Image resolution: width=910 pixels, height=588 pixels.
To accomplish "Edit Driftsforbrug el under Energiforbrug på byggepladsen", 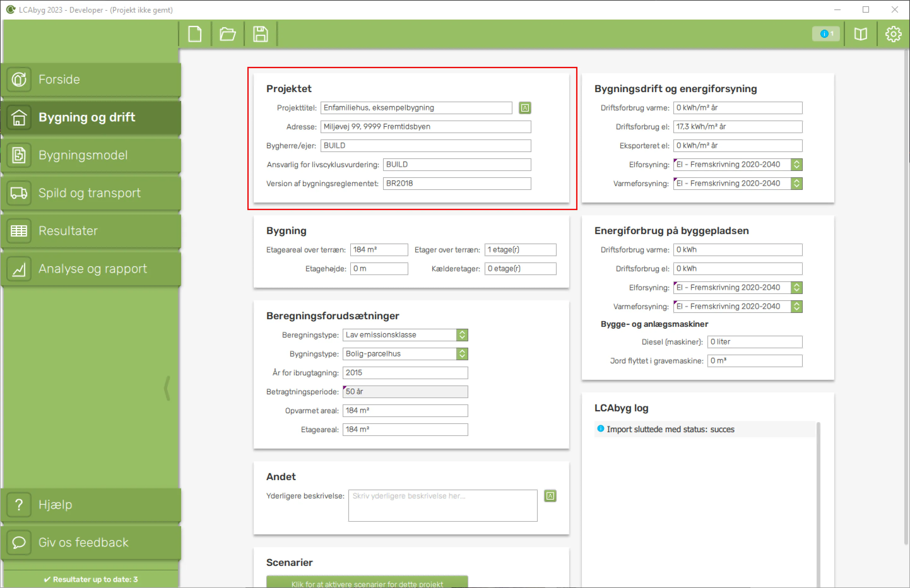I will click(x=738, y=269).
